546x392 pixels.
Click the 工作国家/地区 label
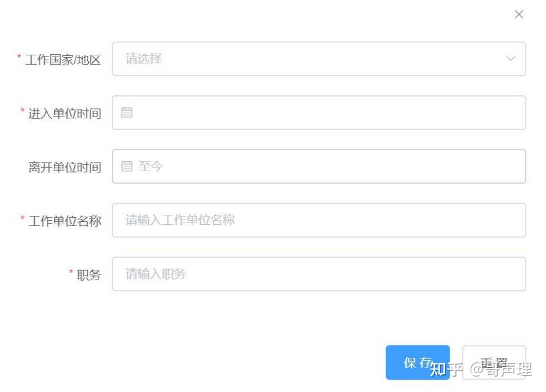[63, 59]
